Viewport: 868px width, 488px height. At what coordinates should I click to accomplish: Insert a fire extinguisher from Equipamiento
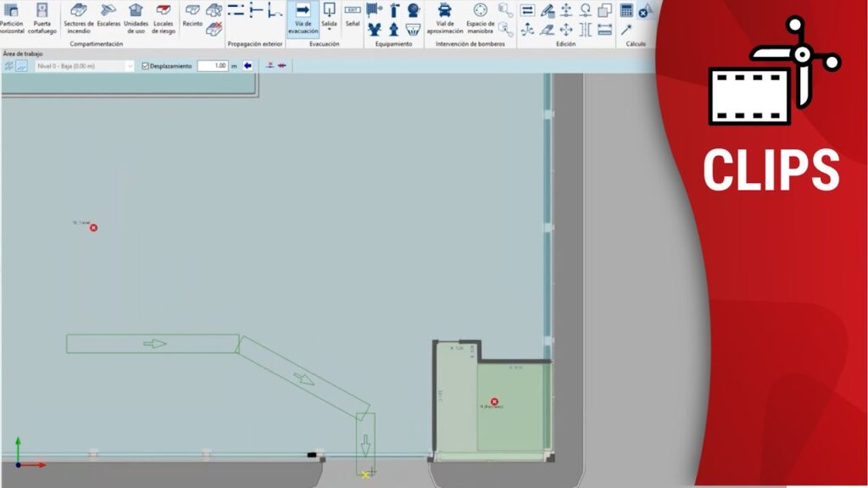coord(393,11)
